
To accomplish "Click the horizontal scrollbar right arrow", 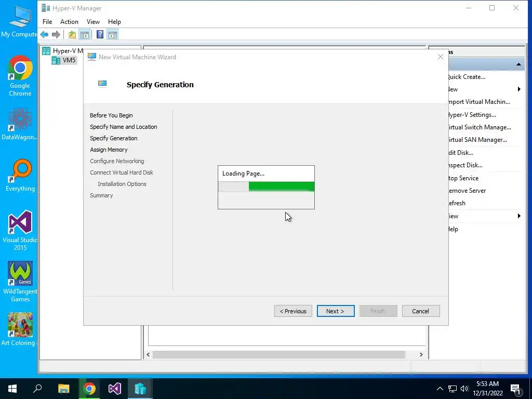I will click(421, 354).
